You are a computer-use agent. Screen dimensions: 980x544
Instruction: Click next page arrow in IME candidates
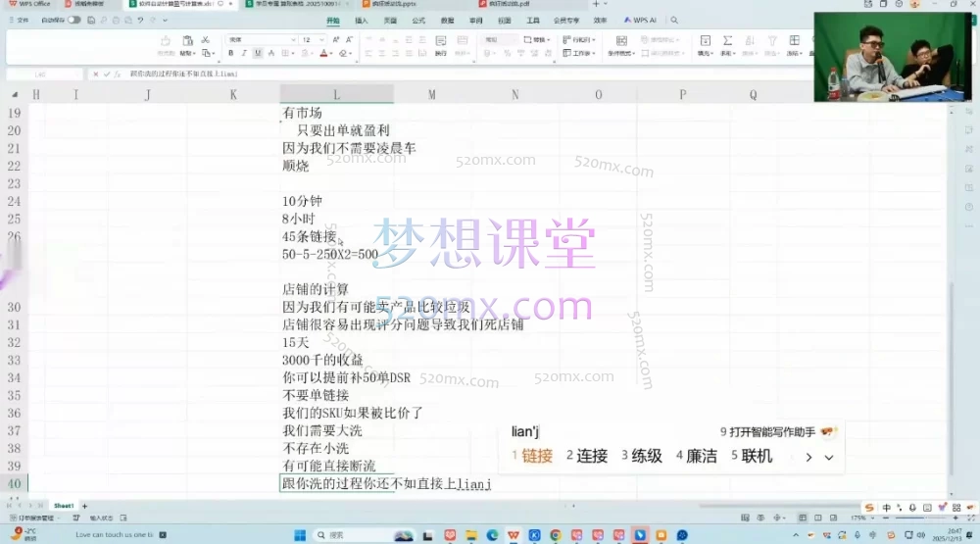(808, 457)
